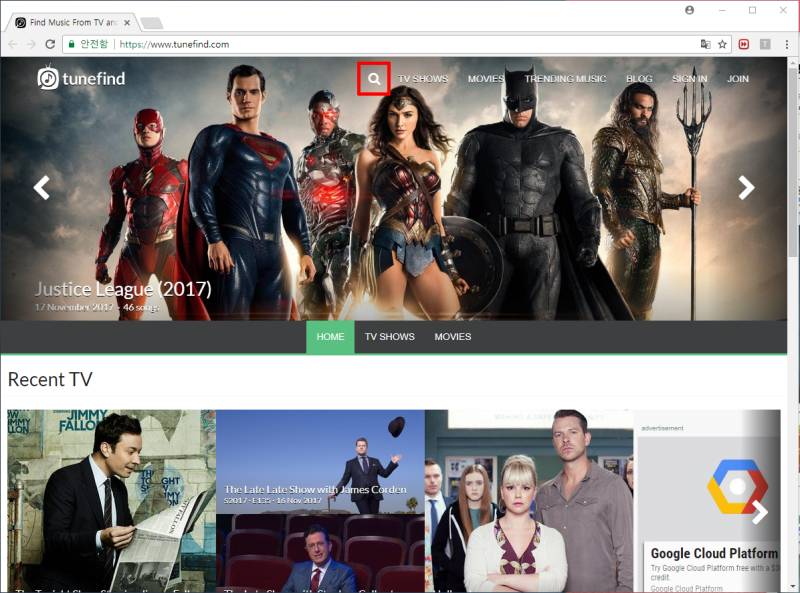Visit the BLOG page
This screenshot has width=800, height=593.
tap(639, 79)
